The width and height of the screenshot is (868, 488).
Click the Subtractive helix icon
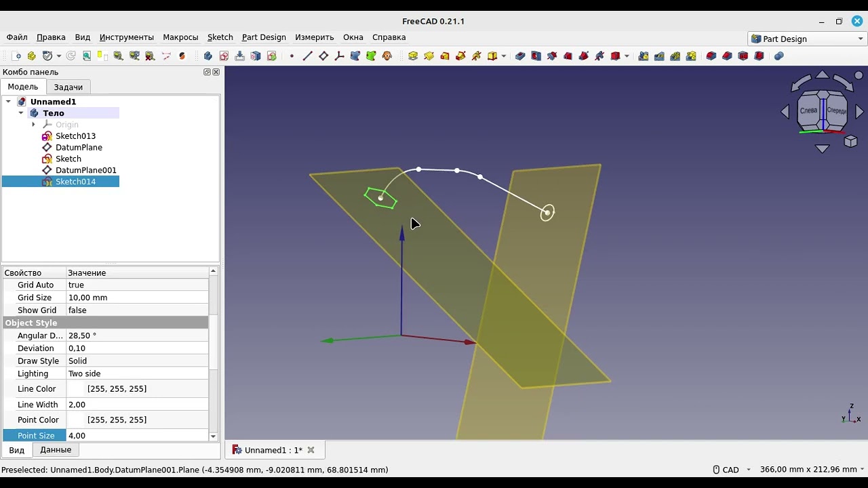click(599, 56)
